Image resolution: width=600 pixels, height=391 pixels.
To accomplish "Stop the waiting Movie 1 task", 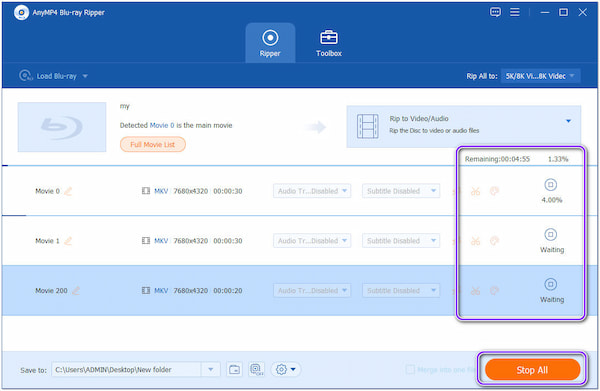I will (550, 235).
